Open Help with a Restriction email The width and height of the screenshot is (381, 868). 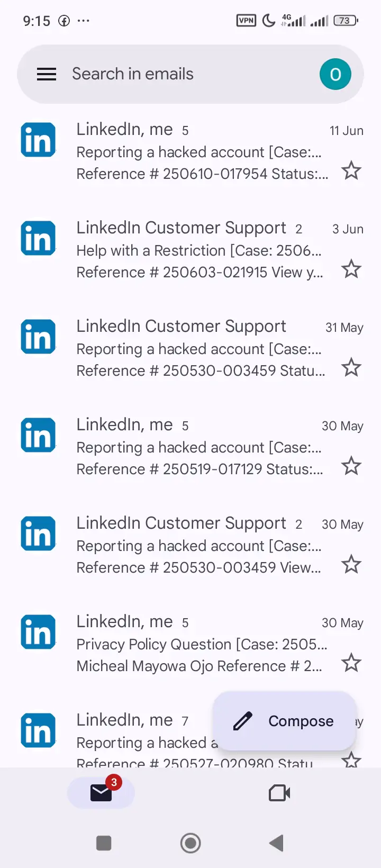(198, 250)
